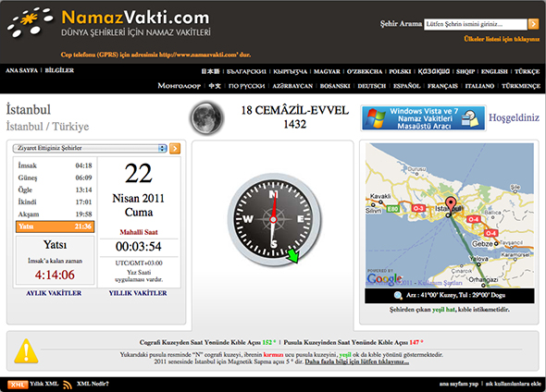The width and height of the screenshot is (546, 392).
Task: Switch language to Chinese 中文
Action: 215,86
